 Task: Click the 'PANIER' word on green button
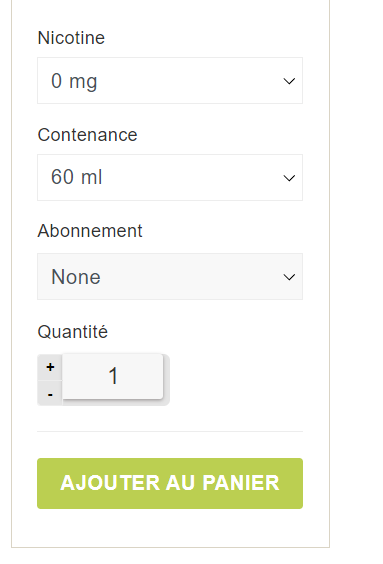[x=241, y=483]
